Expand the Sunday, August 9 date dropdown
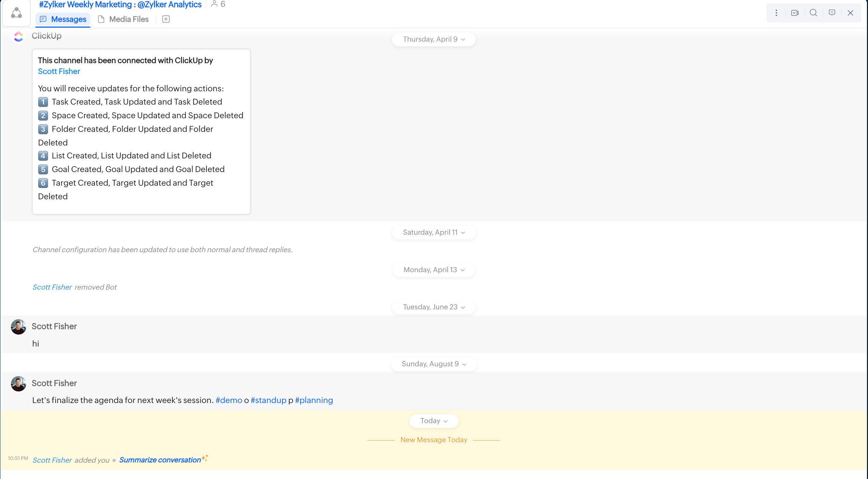Screen dimensions: 868x479 tap(434, 364)
